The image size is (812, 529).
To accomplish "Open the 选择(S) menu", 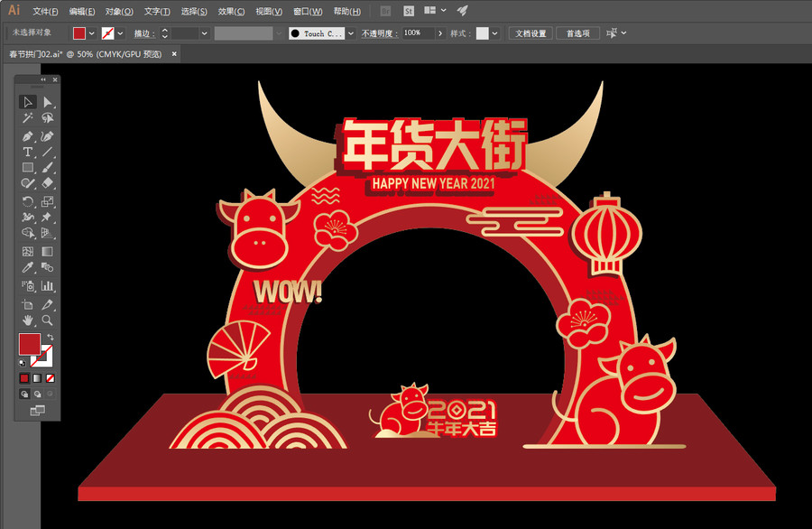I will click(x=194, y=11).
